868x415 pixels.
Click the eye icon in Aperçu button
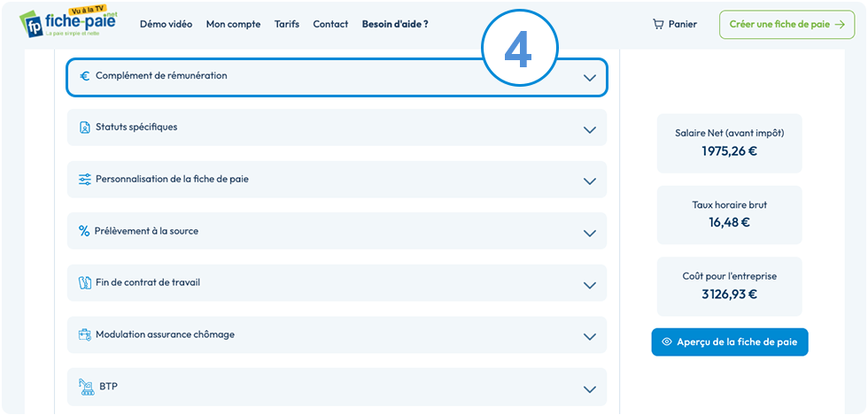click(x=666, y=342)
